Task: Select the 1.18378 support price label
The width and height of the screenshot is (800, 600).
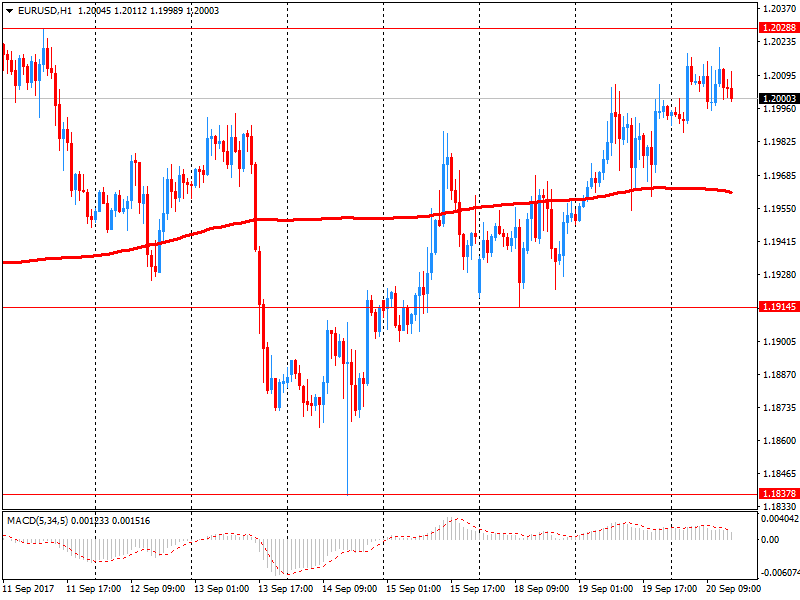Action: pos(779,493)
